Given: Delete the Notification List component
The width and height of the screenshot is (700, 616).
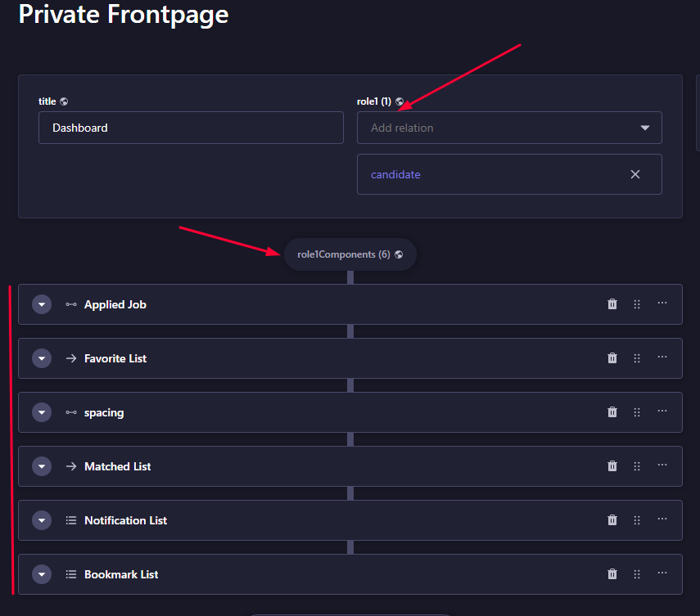Looking at the screenshot, I should click(x=612, y=520).
